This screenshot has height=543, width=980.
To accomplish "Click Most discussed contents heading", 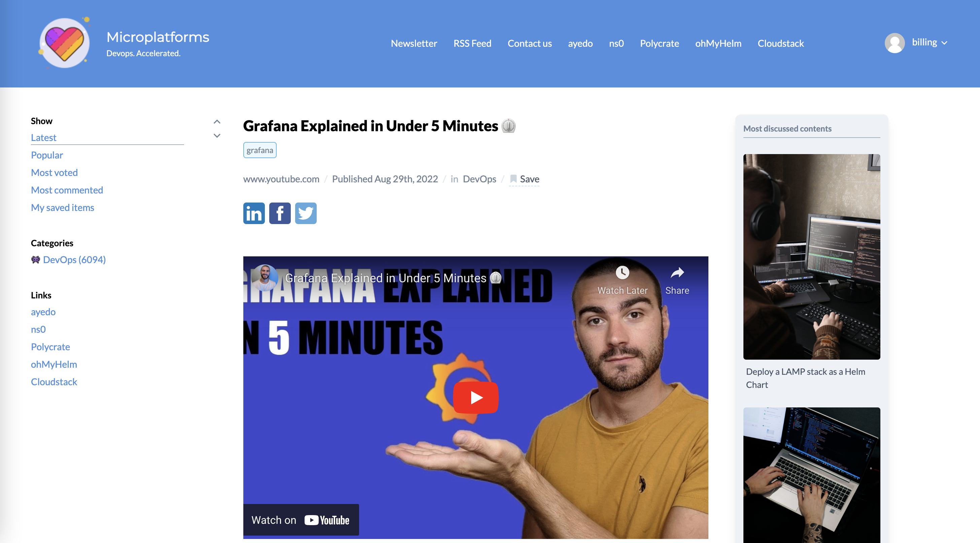I will [787, 129].
